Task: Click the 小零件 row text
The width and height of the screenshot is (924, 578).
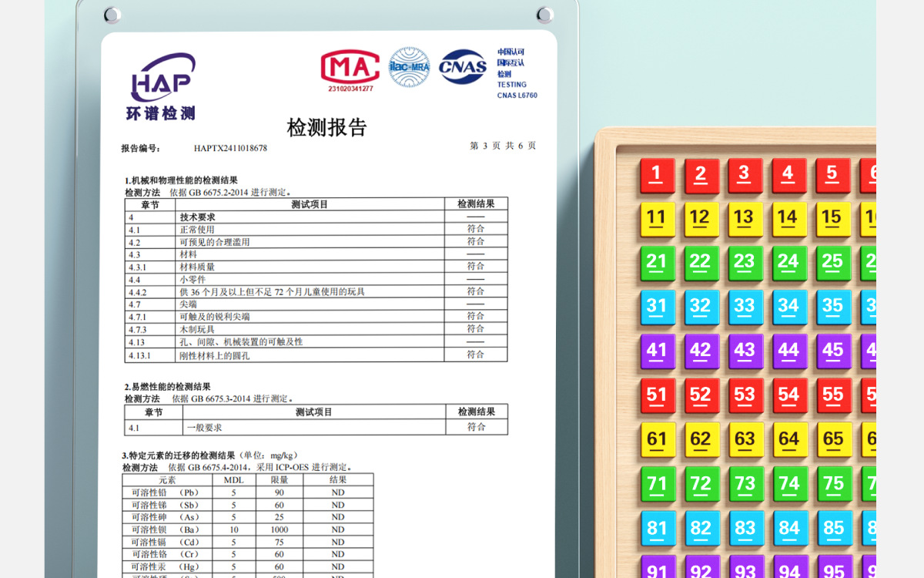Action: tap(192, 279)
